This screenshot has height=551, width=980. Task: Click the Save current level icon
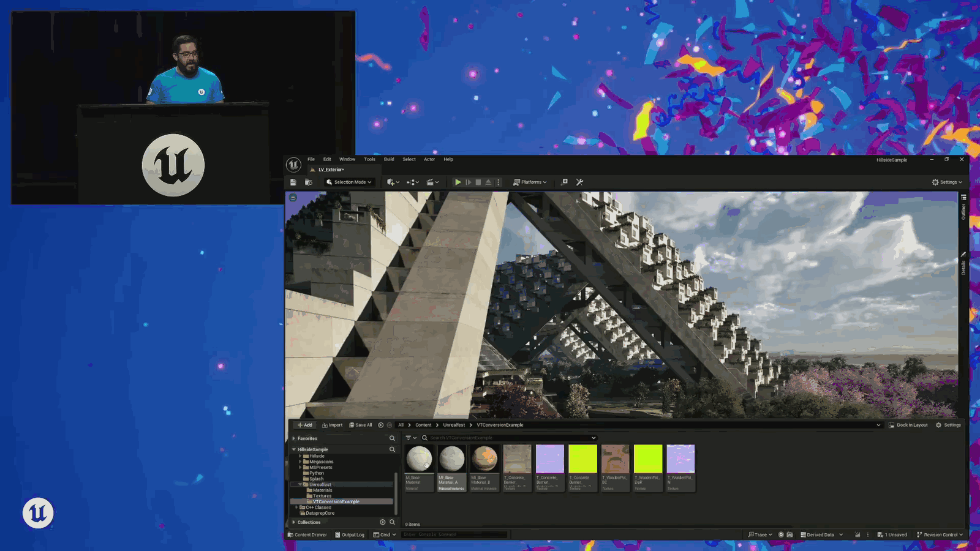(293, 182)
